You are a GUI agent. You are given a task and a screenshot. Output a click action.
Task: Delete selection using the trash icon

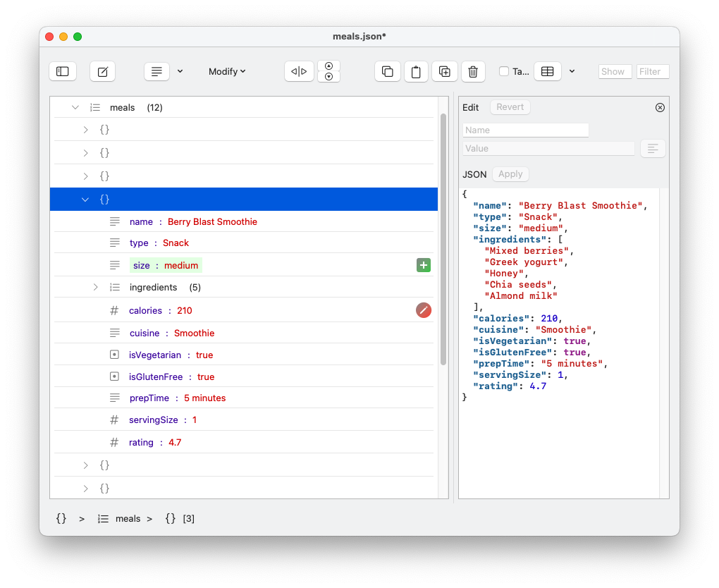[x=473, y=71]
